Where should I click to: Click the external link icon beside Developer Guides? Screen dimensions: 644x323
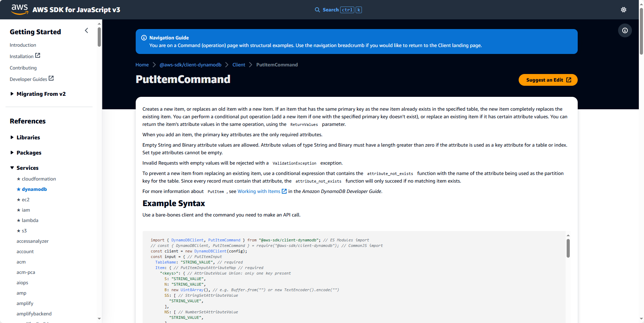pyautogui.click(x=51, y=79)
